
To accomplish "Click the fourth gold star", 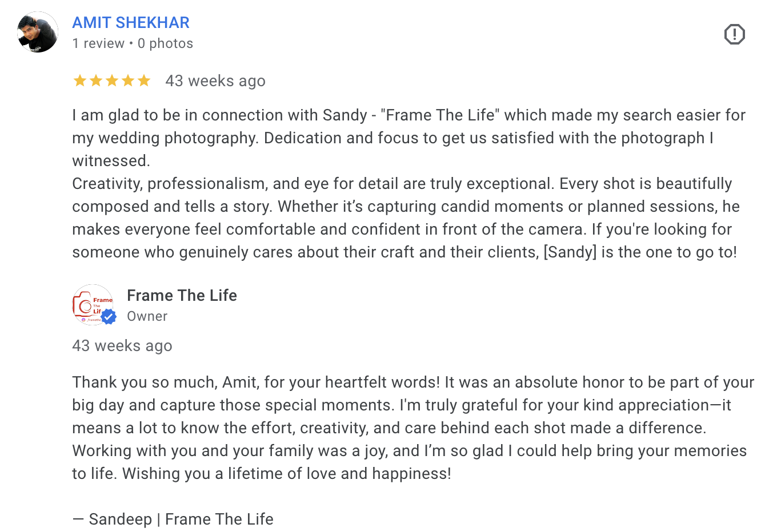I will click(128, 80).
